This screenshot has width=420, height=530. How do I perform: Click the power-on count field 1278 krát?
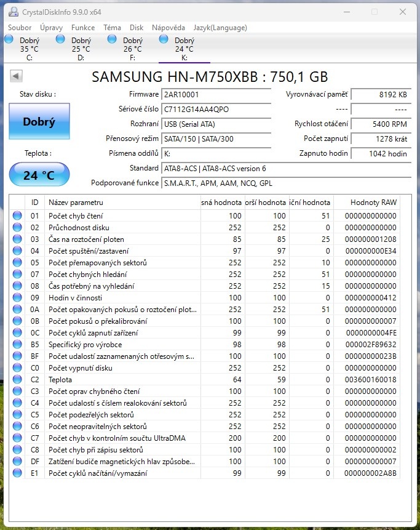(x=381, y=139)
